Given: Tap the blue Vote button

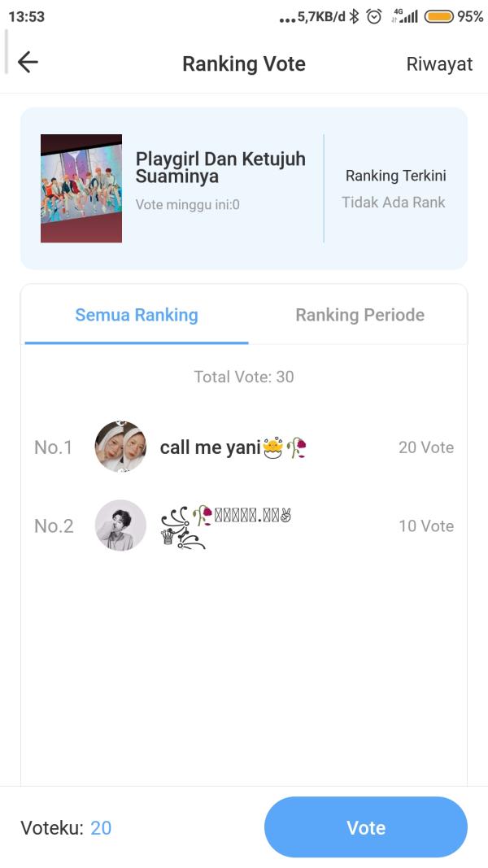Looking at the screenshot, I should coord(366,827).
